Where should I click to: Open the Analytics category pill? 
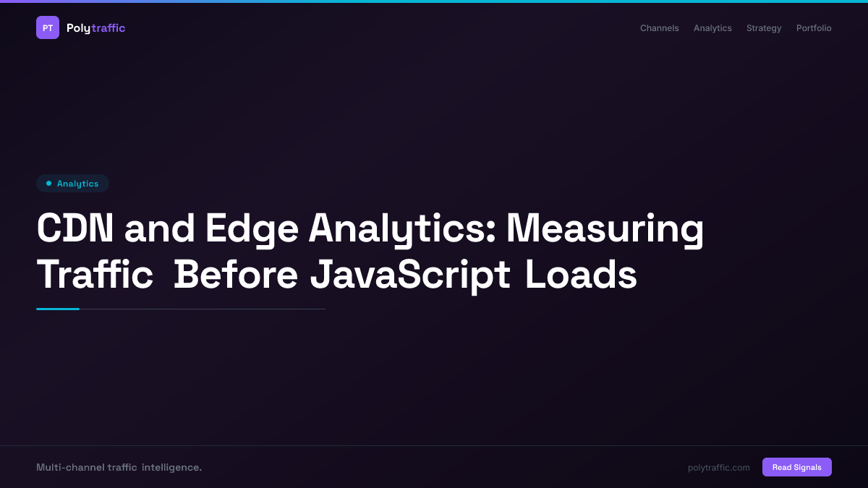pyautogui.click(x=72, y=183)
